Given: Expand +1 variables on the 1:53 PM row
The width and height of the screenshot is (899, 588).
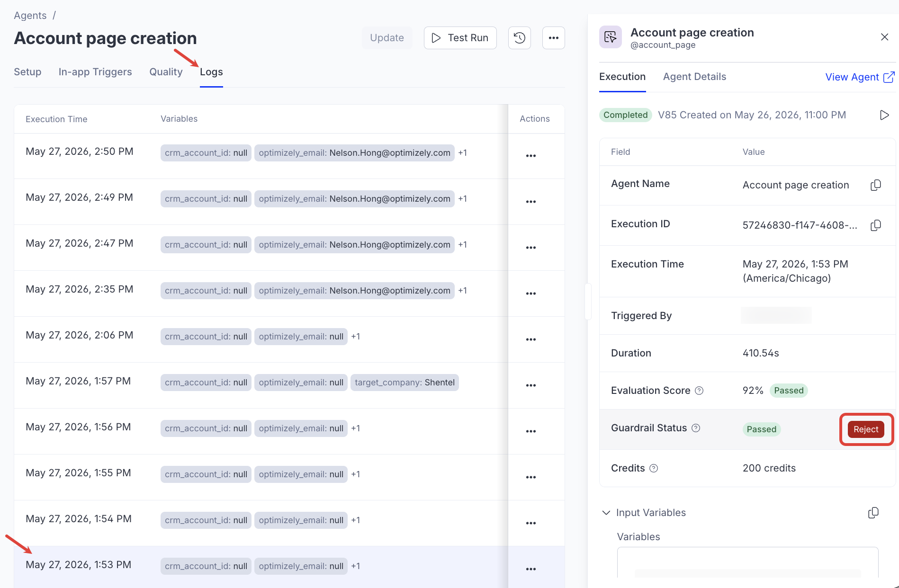Looking at the screenshot, I should [x=356, y=566].
